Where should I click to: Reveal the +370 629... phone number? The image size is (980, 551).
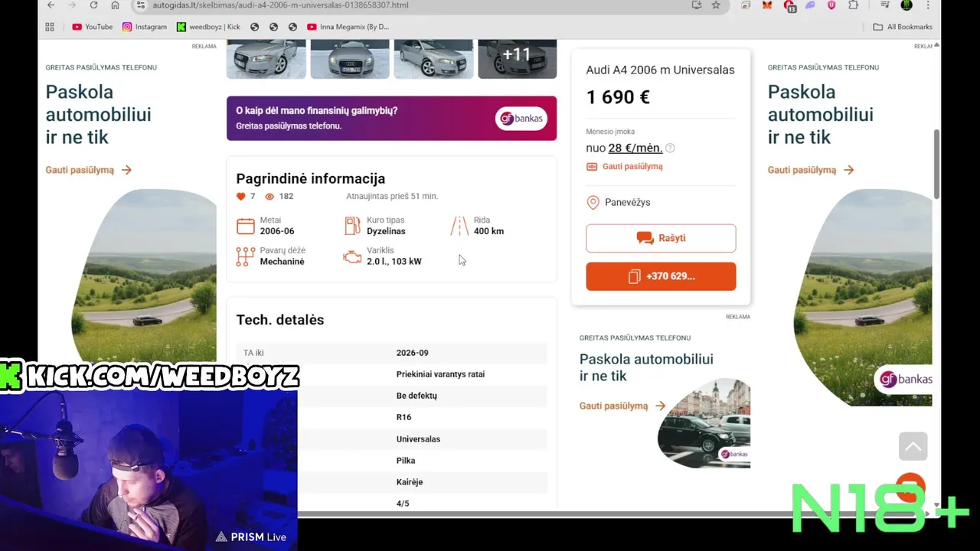661,276
